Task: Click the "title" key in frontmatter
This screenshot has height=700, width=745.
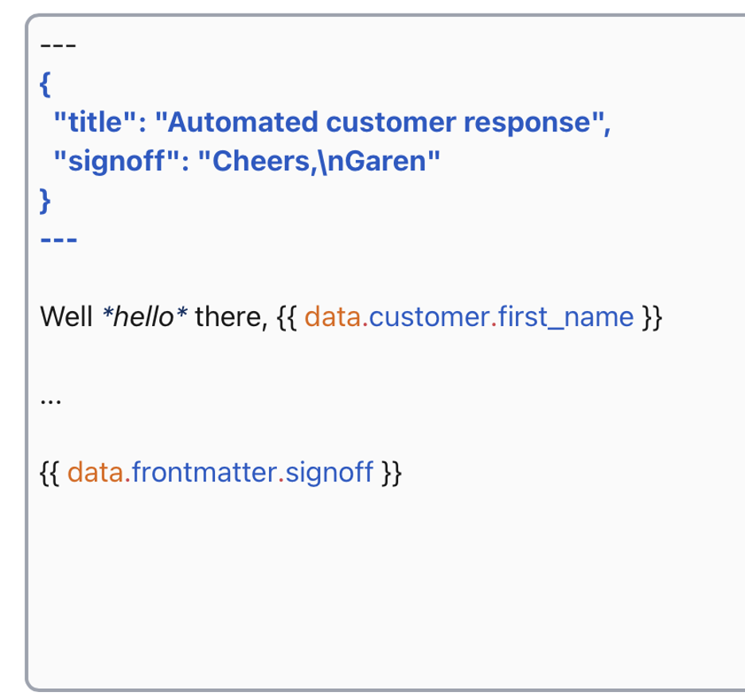Action: click(x=95, y=122)
